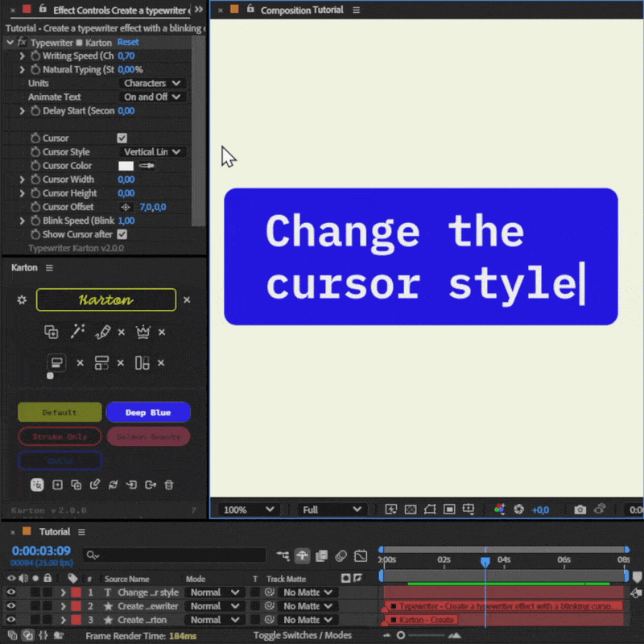Open the Graph Editor icon in the timeline
This screenshot has height=644, width=644.
pyautogui.click(x=361, y=556)
